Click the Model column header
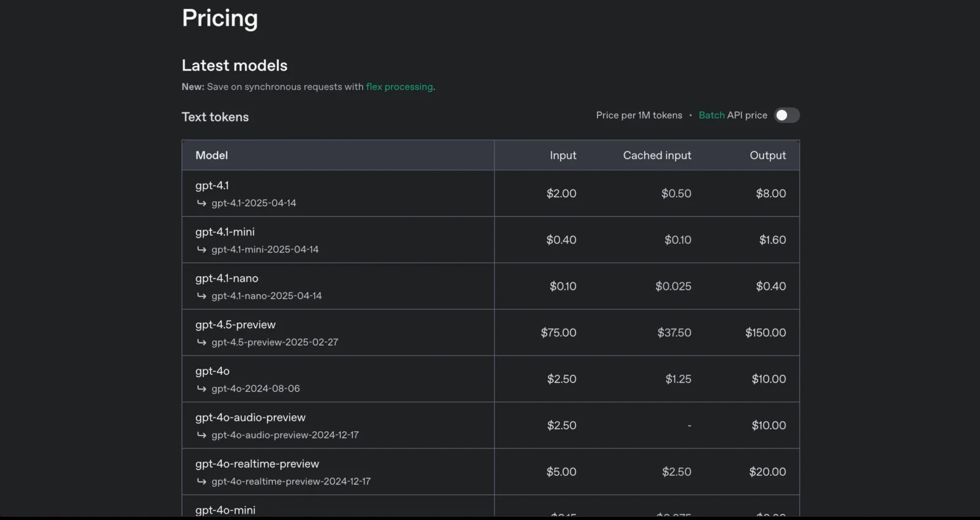Image resolution: width=980 pixels, height=520 pixels. coord(211,156)
